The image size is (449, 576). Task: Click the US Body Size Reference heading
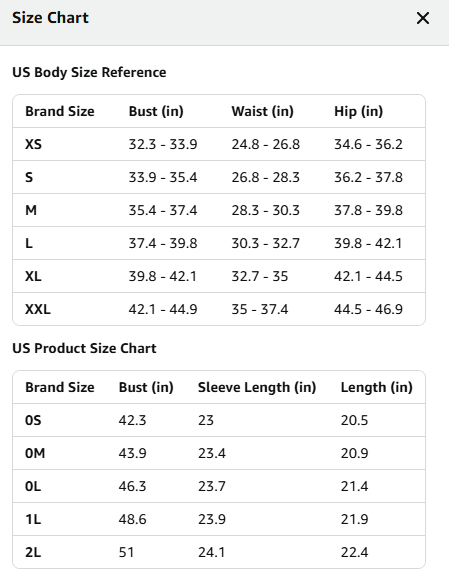pos(89,72)
